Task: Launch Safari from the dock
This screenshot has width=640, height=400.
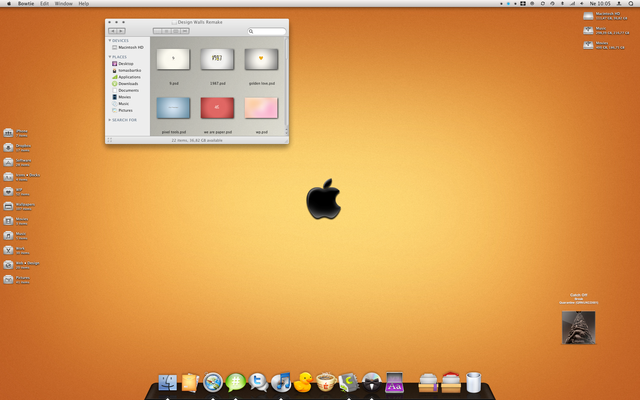Action: 213,382
